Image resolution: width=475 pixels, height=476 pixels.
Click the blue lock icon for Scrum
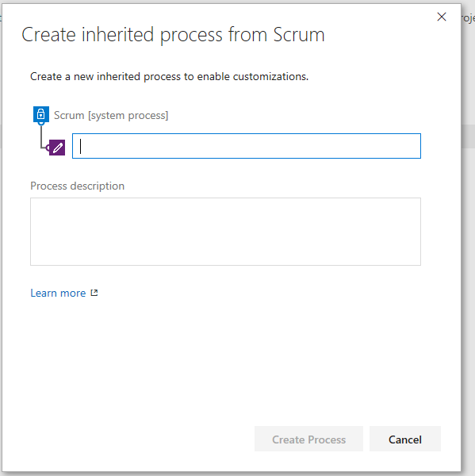tap(41, 114)
